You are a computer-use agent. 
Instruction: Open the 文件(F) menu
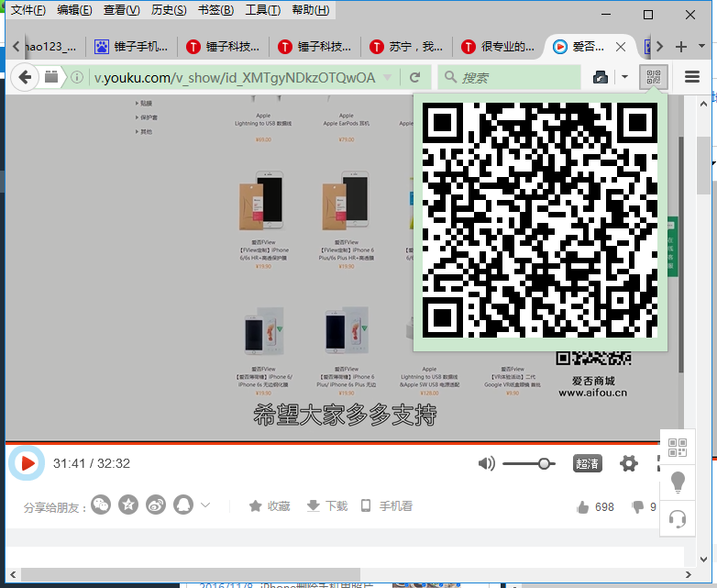click(x=28, y=9)
